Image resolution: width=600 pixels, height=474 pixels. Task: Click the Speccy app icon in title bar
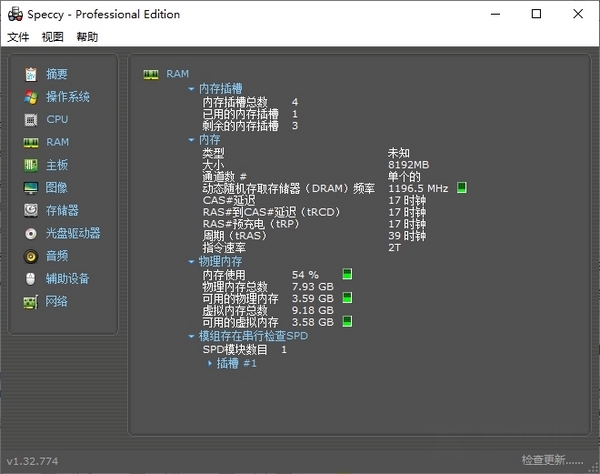click(x=15, y=14)
